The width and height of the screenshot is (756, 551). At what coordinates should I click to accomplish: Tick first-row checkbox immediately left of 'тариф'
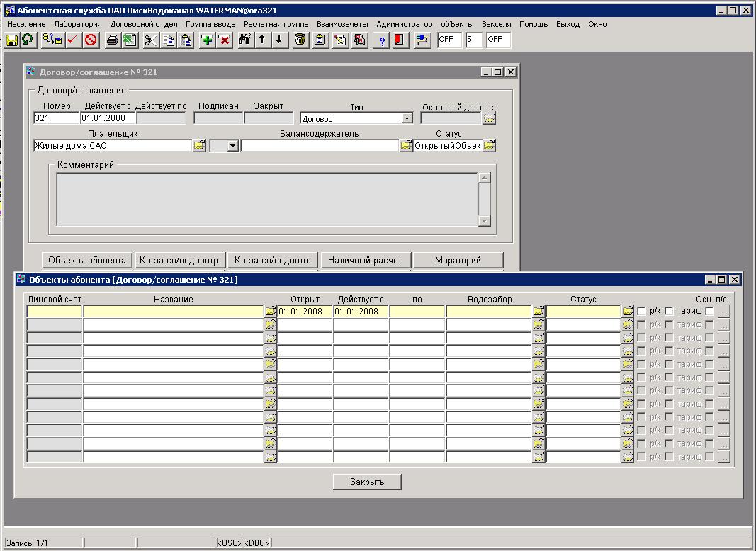tap(669, 312)
